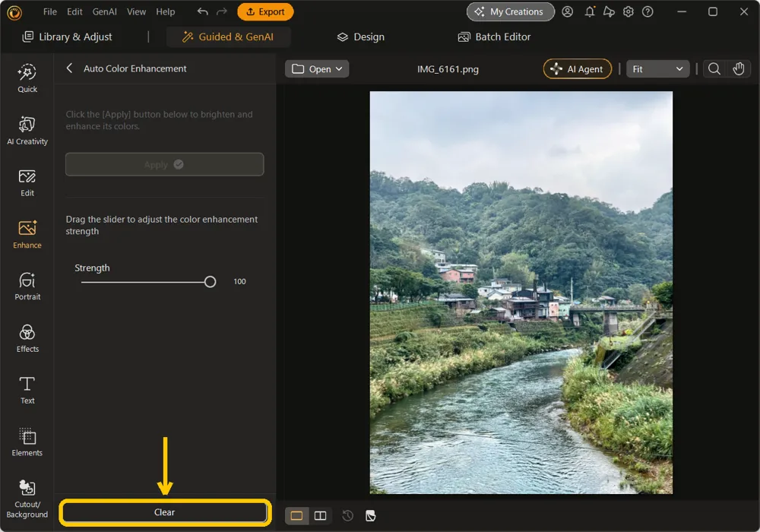Screen dimensions: 760x532
Task: Open the user account icon
Action: (568, 11)
